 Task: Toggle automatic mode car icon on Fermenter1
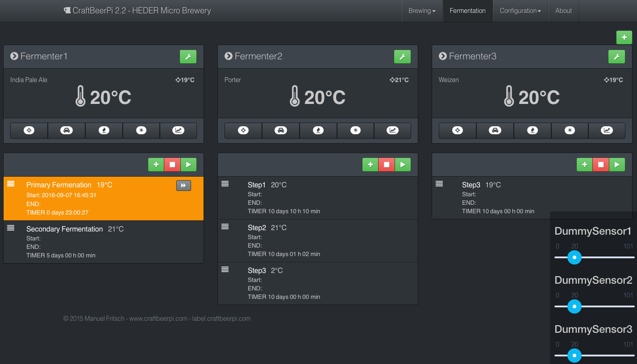coord(67,130)
